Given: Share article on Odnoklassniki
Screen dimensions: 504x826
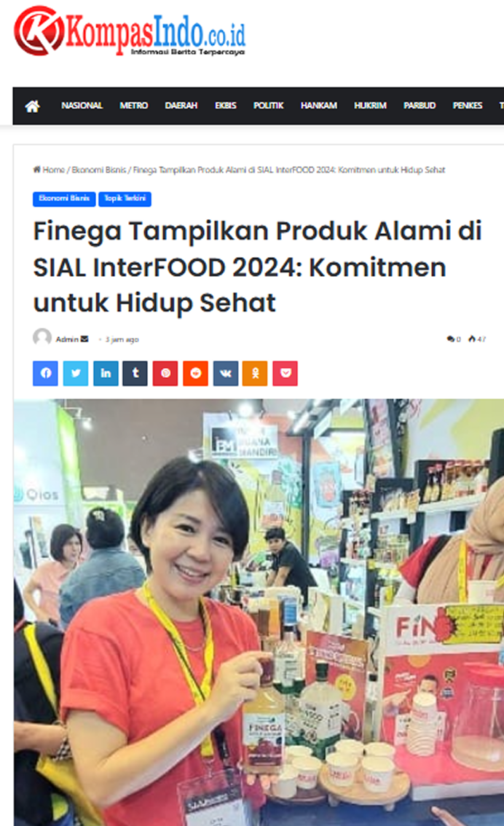Looking at the screenshot, I should tap(255, 374).
